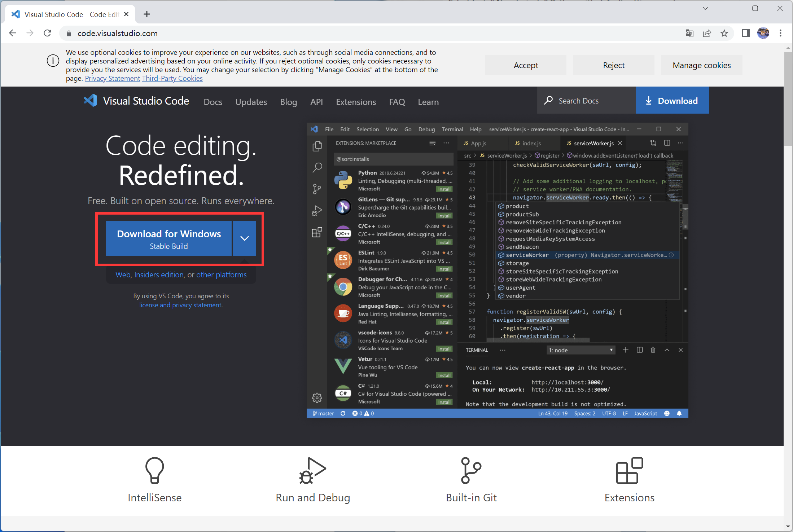Click the address bar URL code.visualstudio.com
Screen dimensions: 793x532
(x=118, y=33)
